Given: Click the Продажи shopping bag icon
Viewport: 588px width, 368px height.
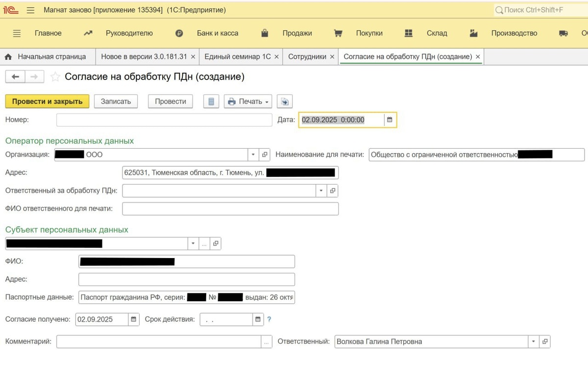Looking at the screenshot, I should click(265, 33).
